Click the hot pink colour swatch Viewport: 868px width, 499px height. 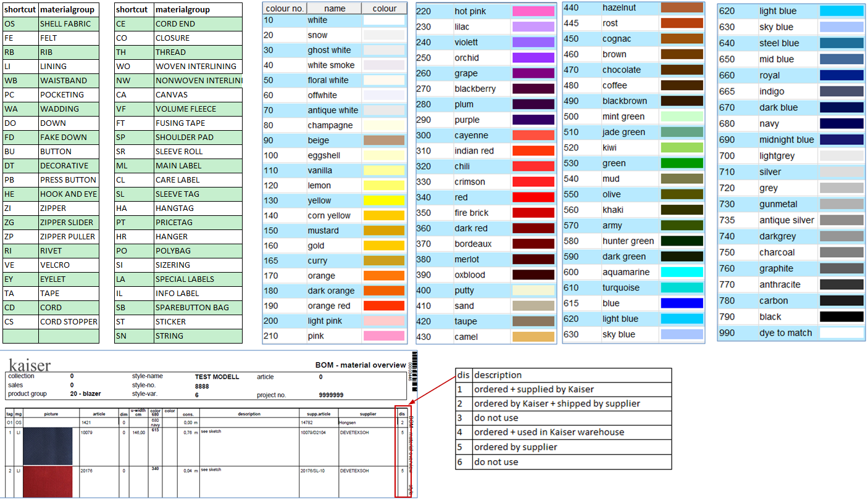533,11
